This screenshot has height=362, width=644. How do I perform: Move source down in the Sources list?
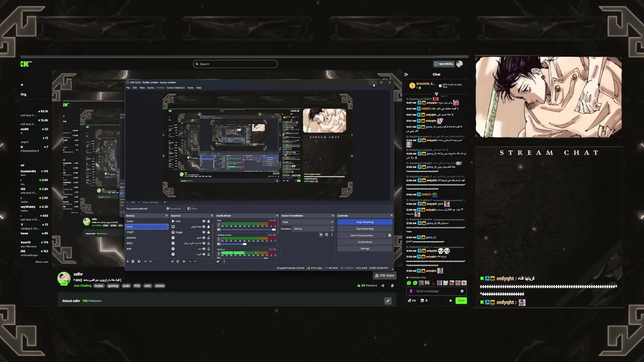(195, 261)
